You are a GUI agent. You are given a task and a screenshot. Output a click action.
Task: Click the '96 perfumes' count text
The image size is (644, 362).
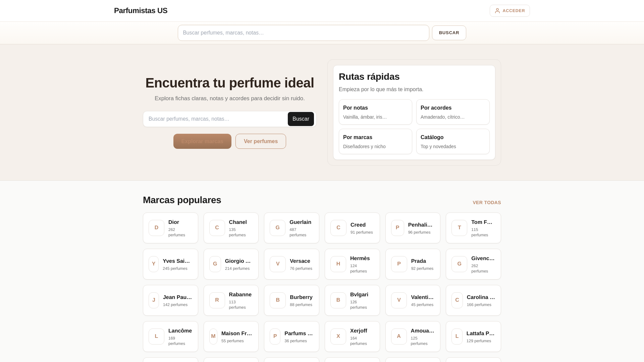pyautogui.click(x=419, y=232)
